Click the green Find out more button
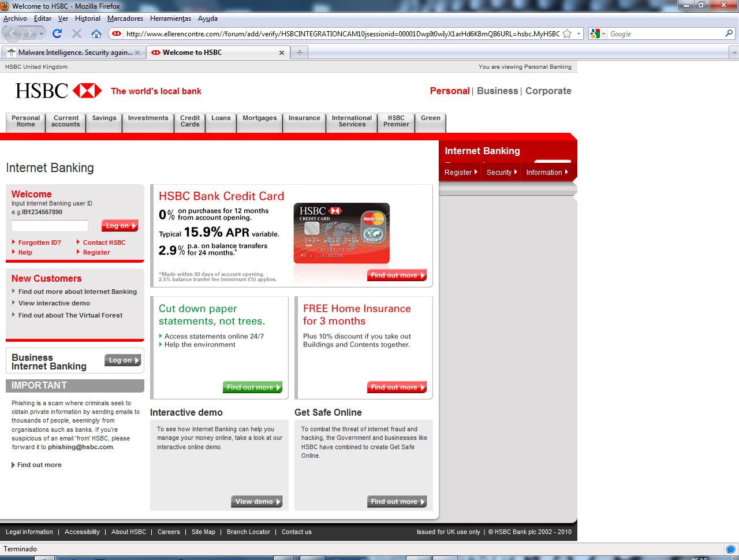 [x=253, y=387]
